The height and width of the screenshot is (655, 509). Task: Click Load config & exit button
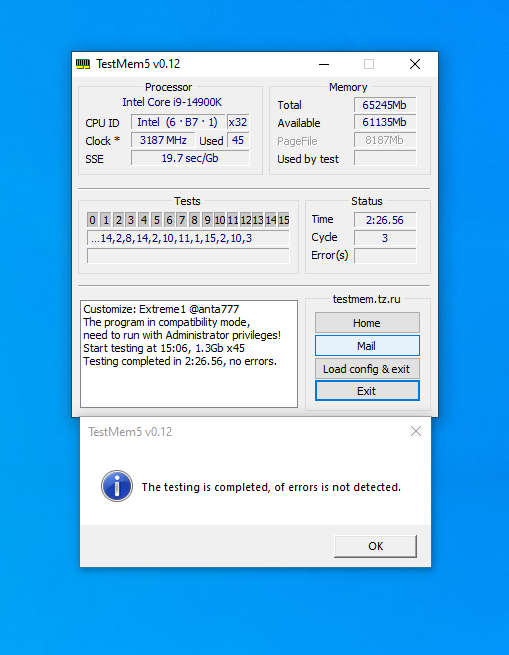pyautogui.click(x=367, y=369)
